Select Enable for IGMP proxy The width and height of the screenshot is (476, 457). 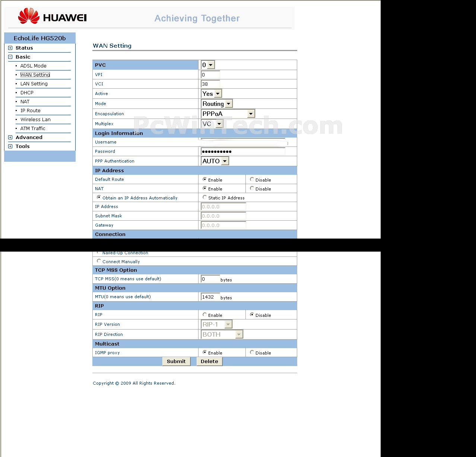pos(204,352)
